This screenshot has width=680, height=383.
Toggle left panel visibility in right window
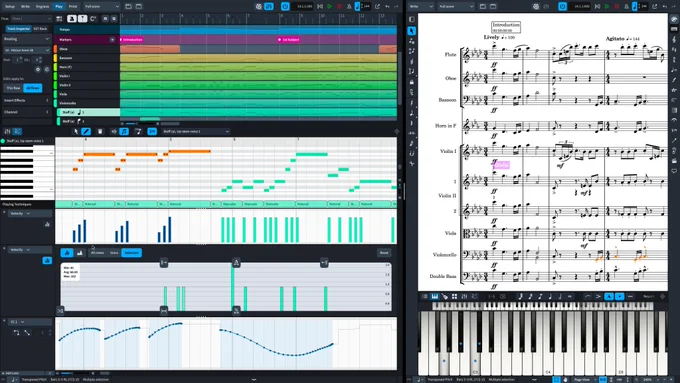(x=412, y=20)
